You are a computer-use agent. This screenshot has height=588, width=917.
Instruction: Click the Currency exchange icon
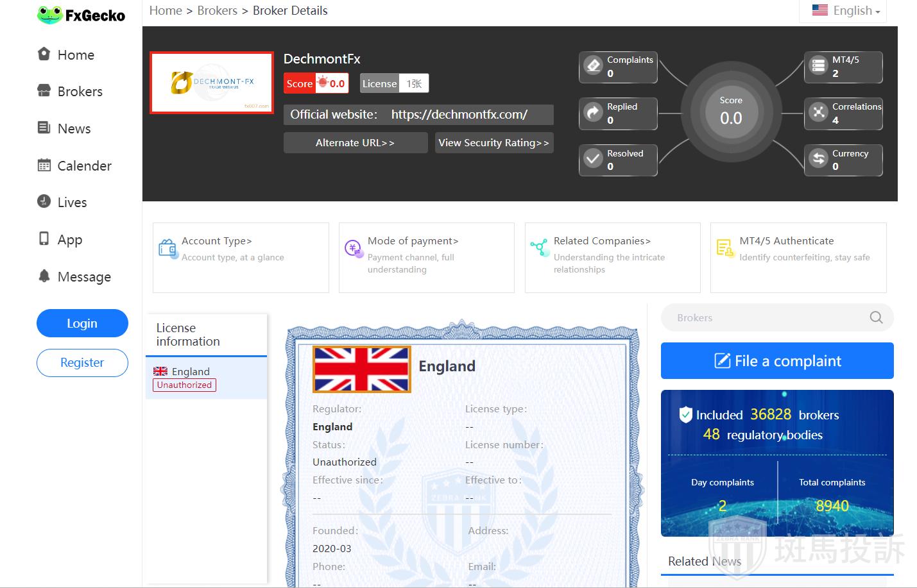pyautogui.click(x=818, y=159)
